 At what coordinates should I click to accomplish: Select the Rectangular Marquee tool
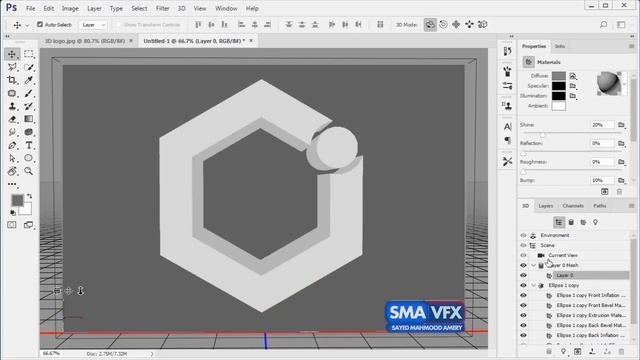29,54
